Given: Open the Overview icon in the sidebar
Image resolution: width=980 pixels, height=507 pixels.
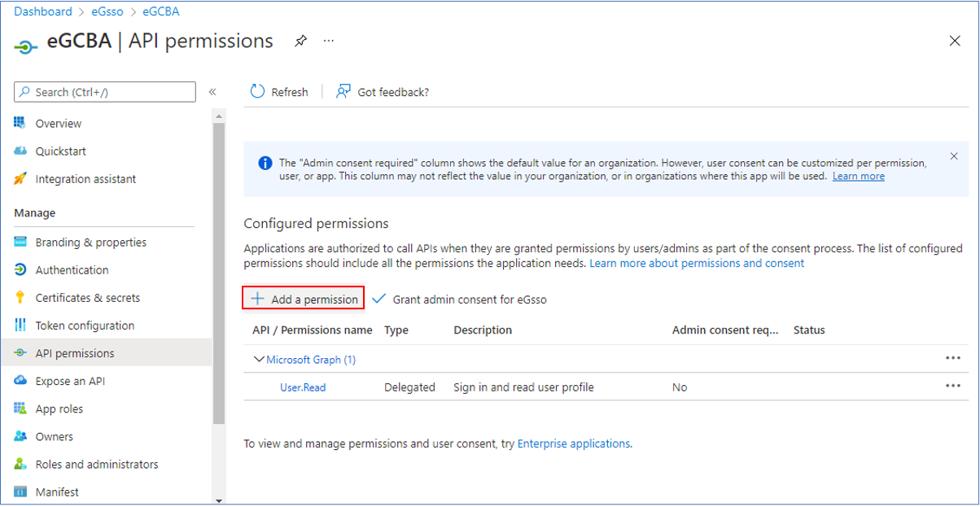Looking at the screenshot, I should coord(20,123).
